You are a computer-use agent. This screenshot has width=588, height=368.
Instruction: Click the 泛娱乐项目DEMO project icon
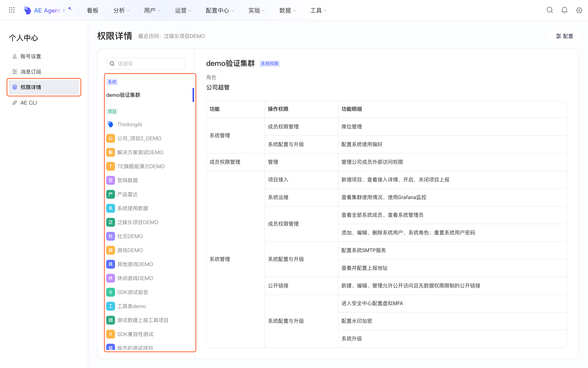click(x=111, y=222)
